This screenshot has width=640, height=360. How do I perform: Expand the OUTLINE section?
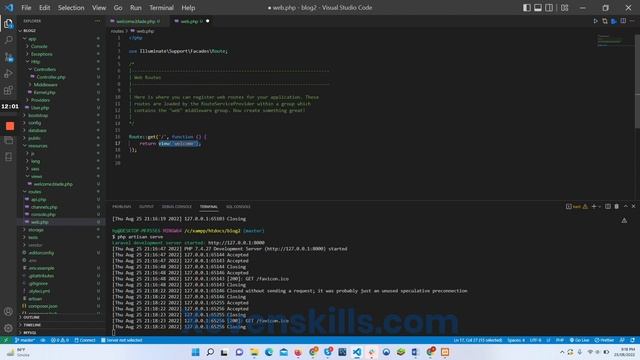[x=31, y=317]
